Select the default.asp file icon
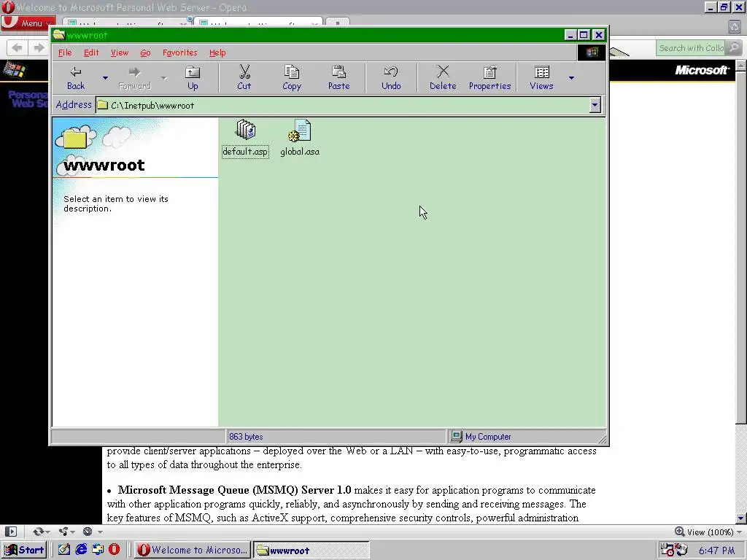This screenshot has height=560, width=747. (246, 130)
